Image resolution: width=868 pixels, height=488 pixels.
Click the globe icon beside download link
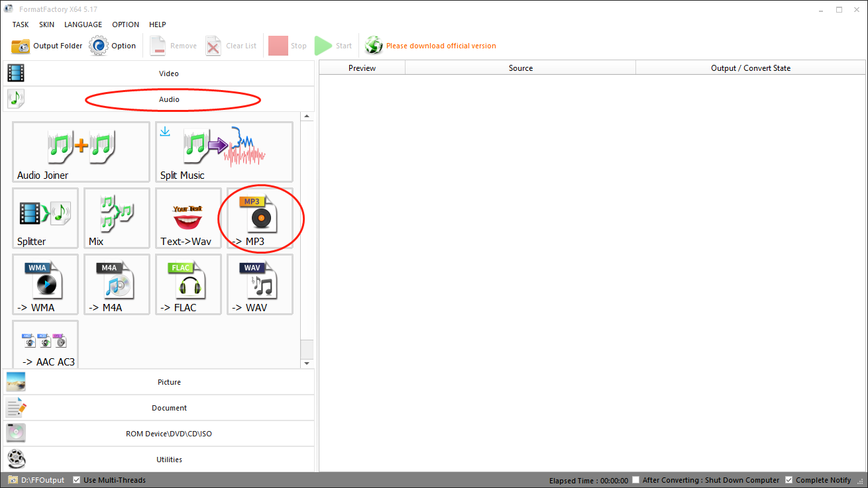click(374, 46)
